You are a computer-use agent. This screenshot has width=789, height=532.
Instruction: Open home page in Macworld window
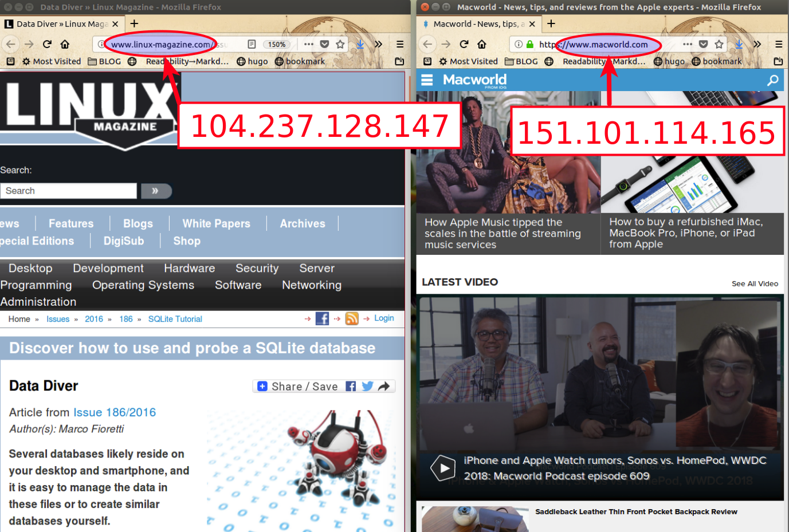click(482, 44)
